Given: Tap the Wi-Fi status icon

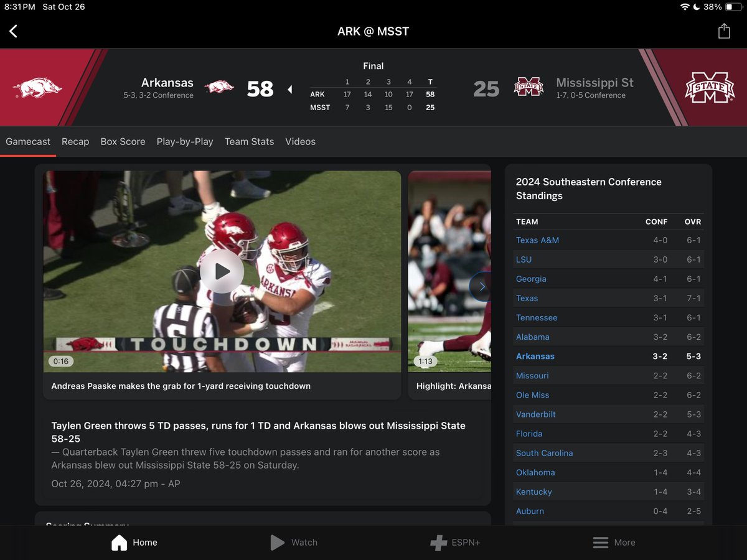Looking at the screenshot, I should [x=685, y=7].
